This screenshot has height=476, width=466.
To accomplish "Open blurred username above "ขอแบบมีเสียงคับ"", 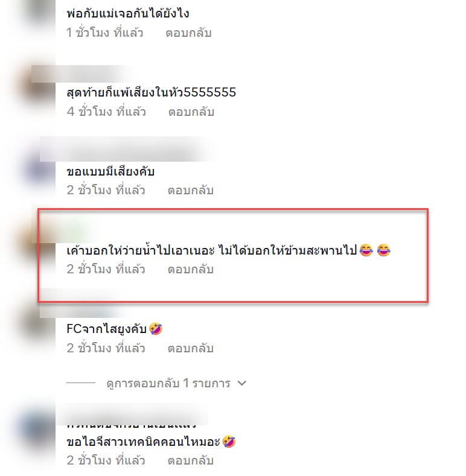I will [x=126, y=150].
